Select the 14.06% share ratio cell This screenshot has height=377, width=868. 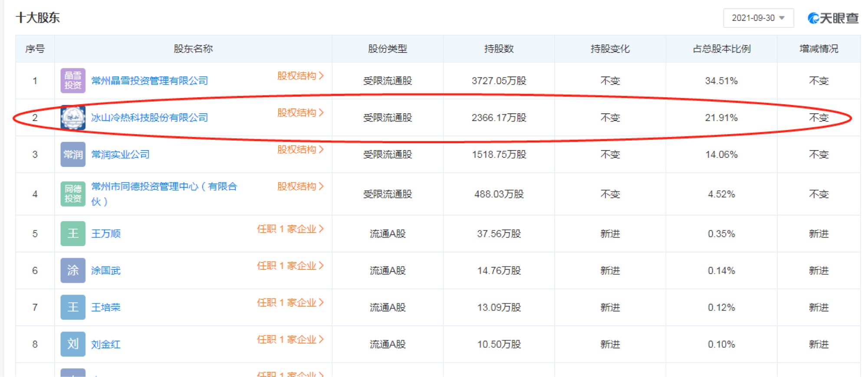721,155
